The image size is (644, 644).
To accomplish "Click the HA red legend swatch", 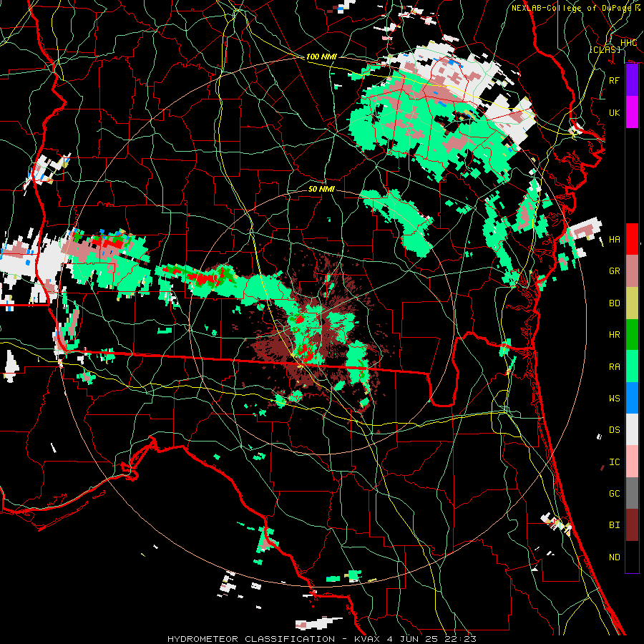I will click(632, 239).
